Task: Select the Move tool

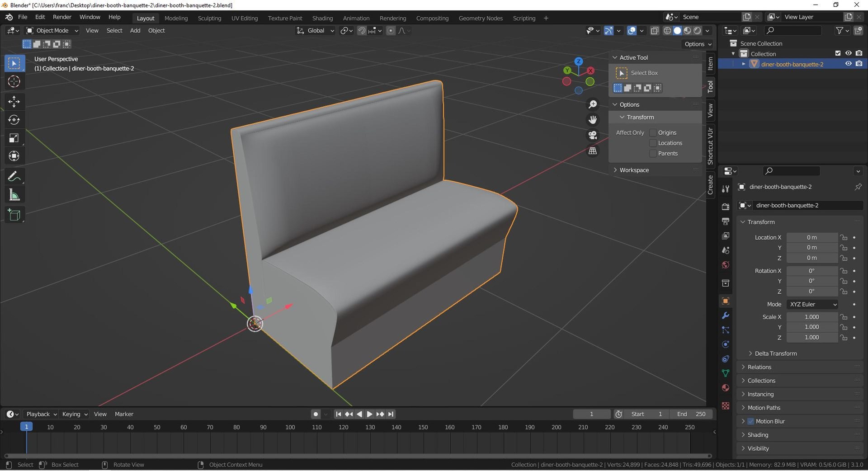Action: tap(14, 101)
